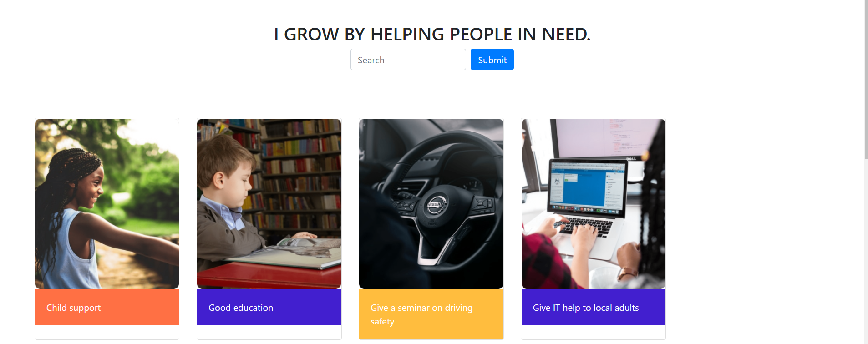868x344 pixels.
Task: Click the Search input field
Action: coord(408,60)
